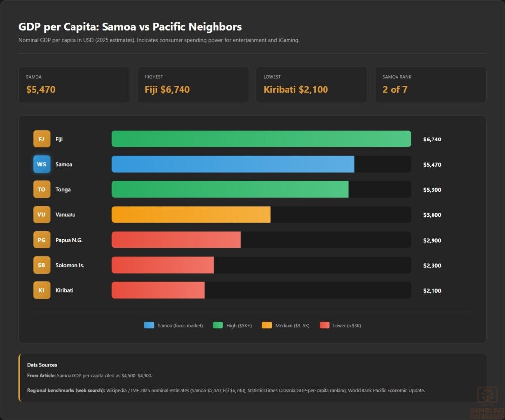
Task: Click Vanuatu's orange GDP bar
Action: (191, 214)
